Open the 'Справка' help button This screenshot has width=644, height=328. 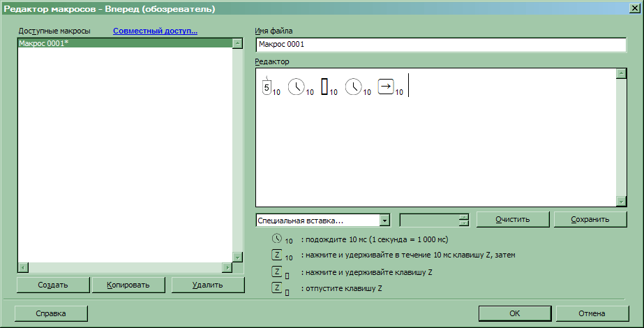51,313
